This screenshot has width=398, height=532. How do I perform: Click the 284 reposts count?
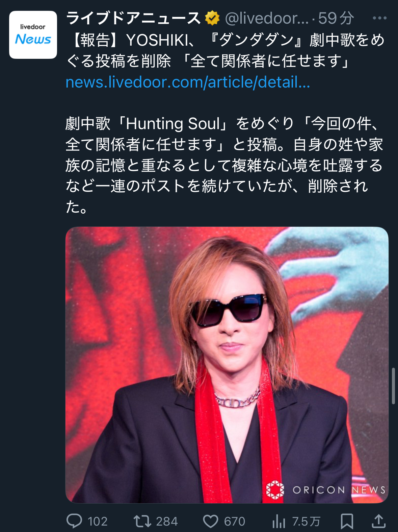(x=167, y=522)
